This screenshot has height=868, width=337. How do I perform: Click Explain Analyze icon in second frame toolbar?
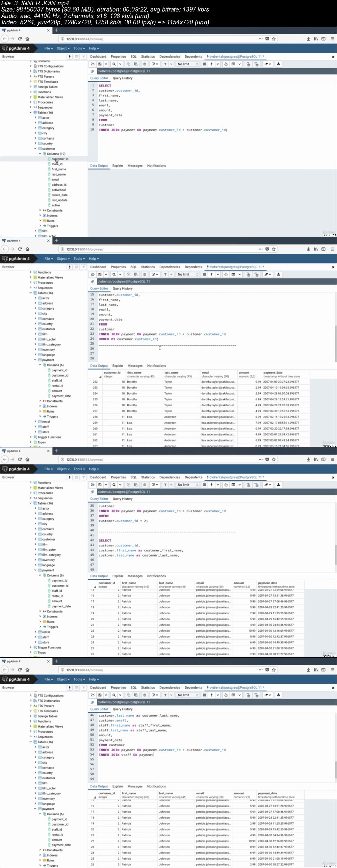[233, 274]
